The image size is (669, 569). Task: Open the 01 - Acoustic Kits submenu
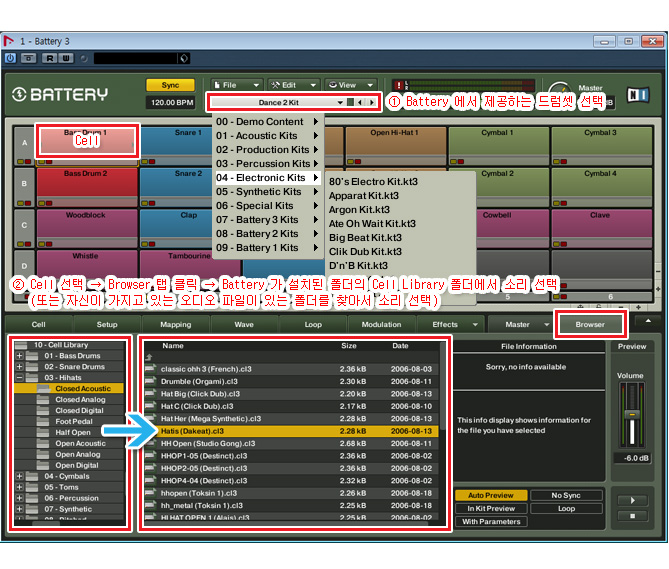click(268, 136)
